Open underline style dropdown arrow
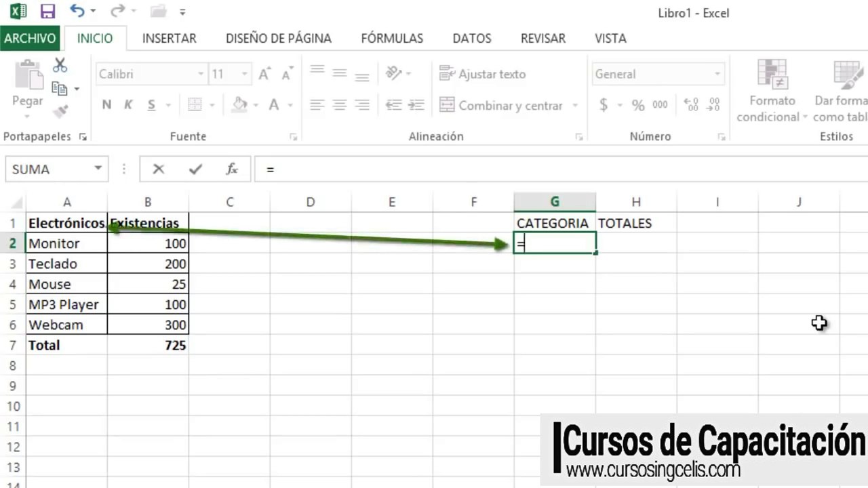This screenshot has width=868, height=488. [x=169, y=106]
